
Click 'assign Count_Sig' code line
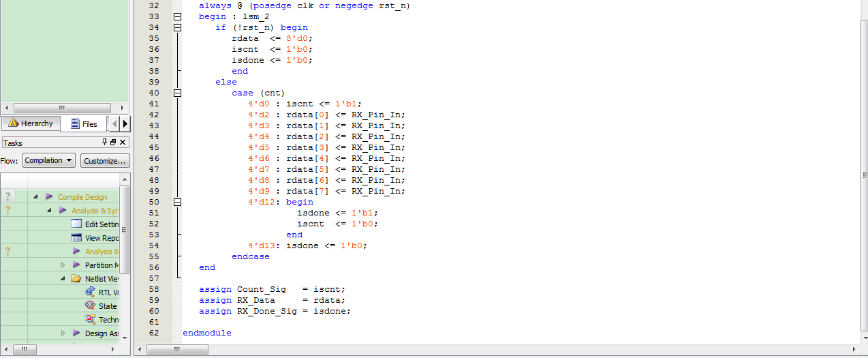pos(273,289)
